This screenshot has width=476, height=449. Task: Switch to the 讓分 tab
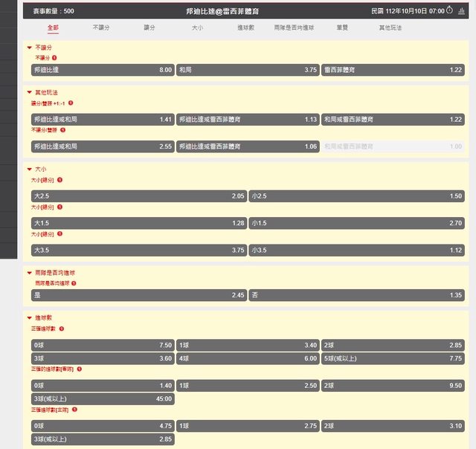coord(149,28)
